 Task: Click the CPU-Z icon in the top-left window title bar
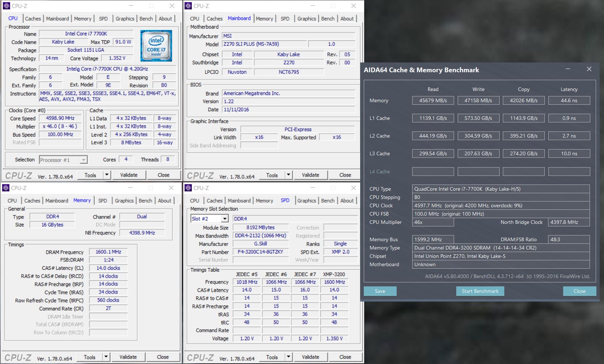pyautogui.click(x=7, y=6)
